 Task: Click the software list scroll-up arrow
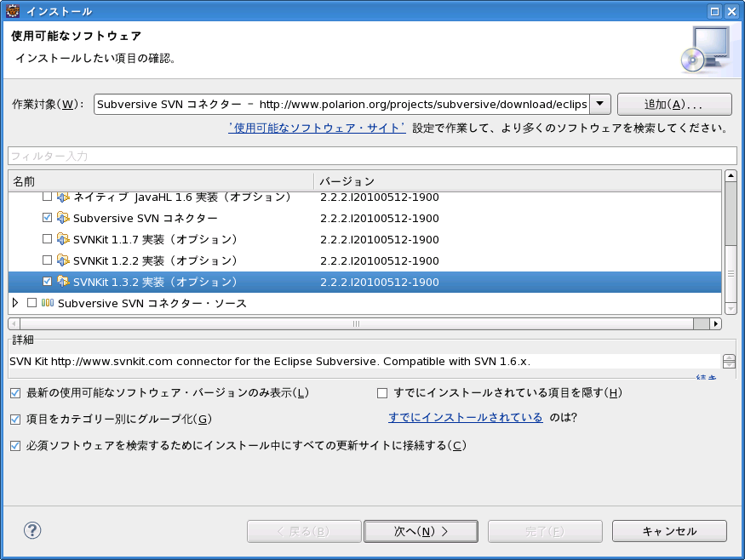[x=731, y=175]
